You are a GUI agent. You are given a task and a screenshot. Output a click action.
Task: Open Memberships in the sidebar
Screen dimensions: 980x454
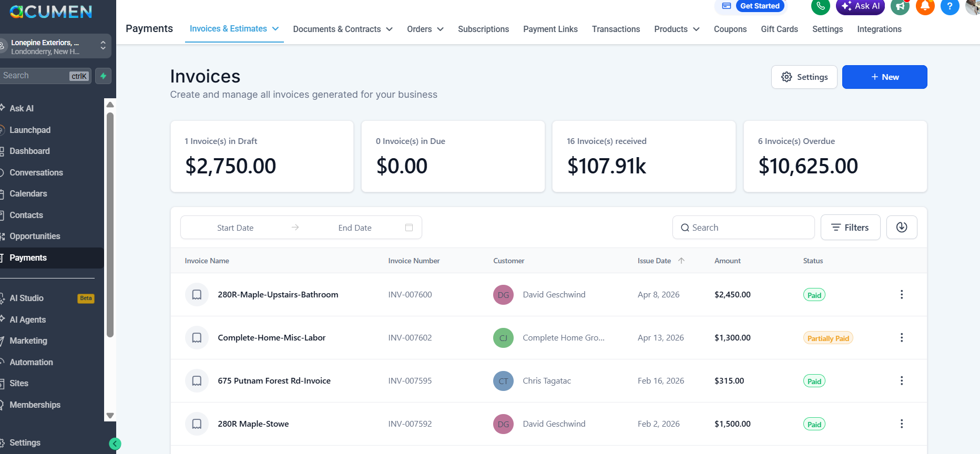(35, 405)
